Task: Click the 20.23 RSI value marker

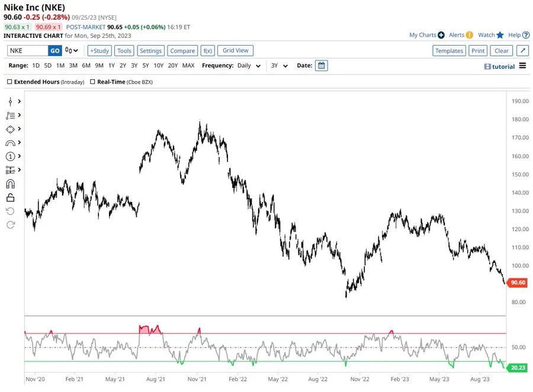Action: (x=517, y=368)
